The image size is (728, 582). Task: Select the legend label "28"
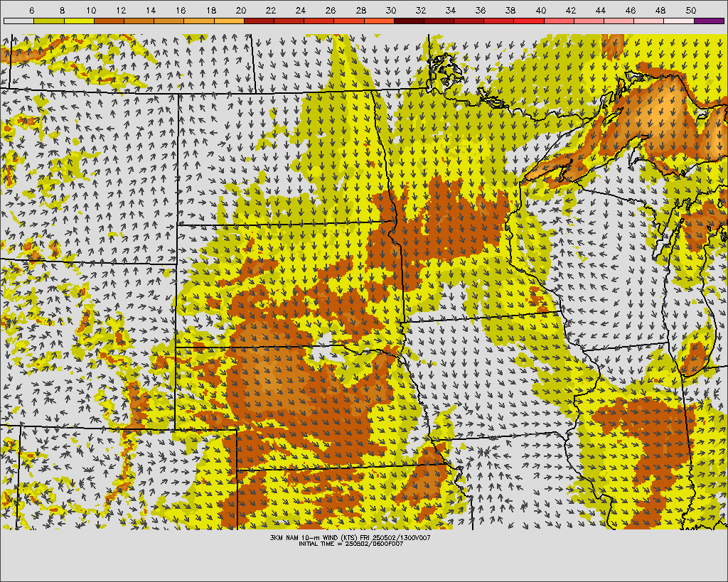coord(360,10)
